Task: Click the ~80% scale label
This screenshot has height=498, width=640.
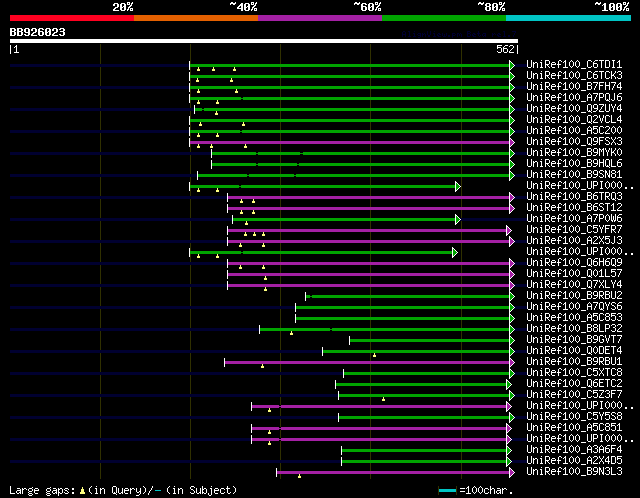Action: [x=491, y=7]
